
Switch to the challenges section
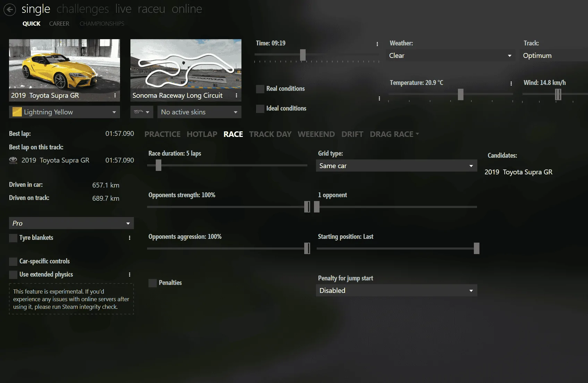pos(83,9)
